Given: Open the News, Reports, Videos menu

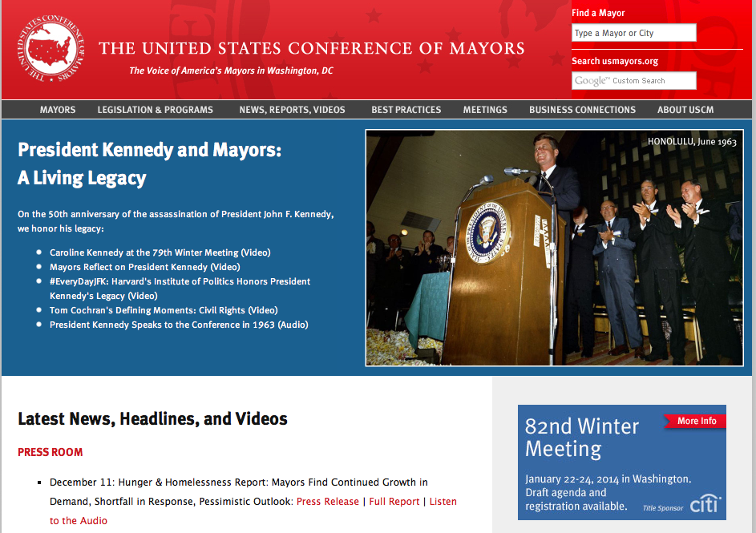Looking at the screenshot, I should (292, 110).
